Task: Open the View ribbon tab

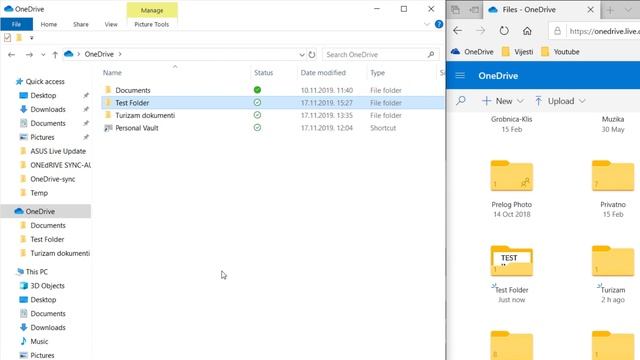Action: (x=111, y=24)
